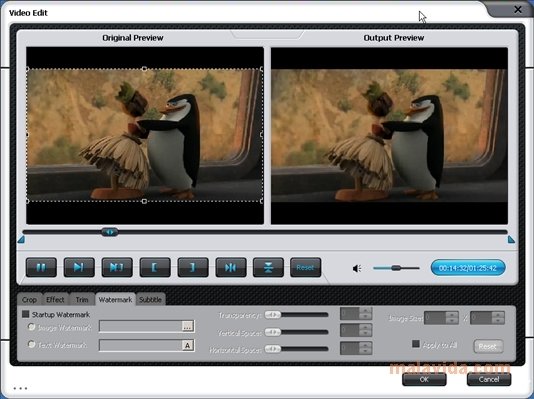Switch to the Effect tab
Screen dimensions: 534x399
point(55,300)
